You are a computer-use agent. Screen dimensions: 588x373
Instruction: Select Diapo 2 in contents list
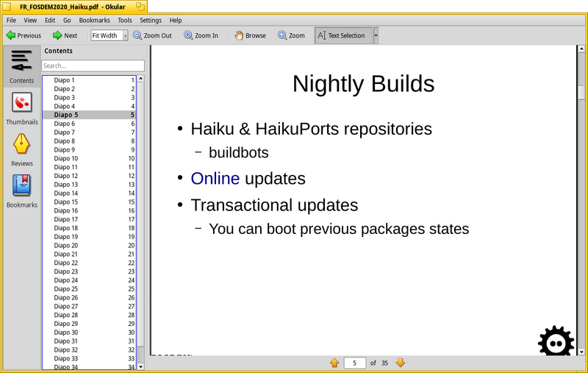click(89, 89)
